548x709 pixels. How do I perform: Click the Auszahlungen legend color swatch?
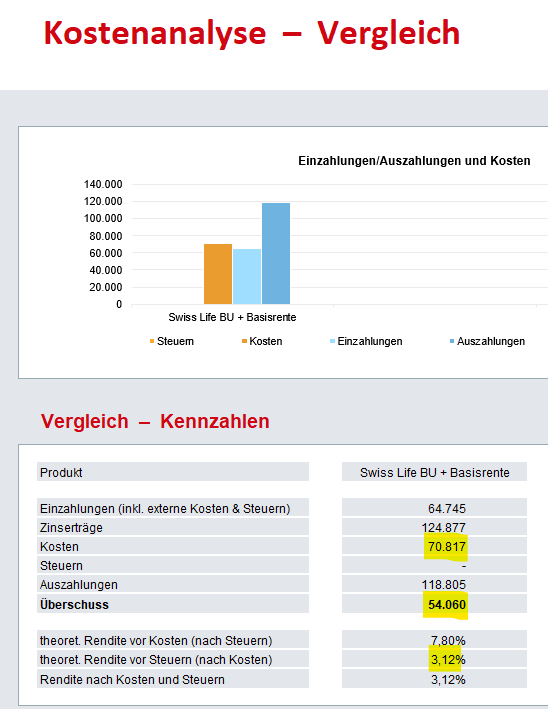452,341
